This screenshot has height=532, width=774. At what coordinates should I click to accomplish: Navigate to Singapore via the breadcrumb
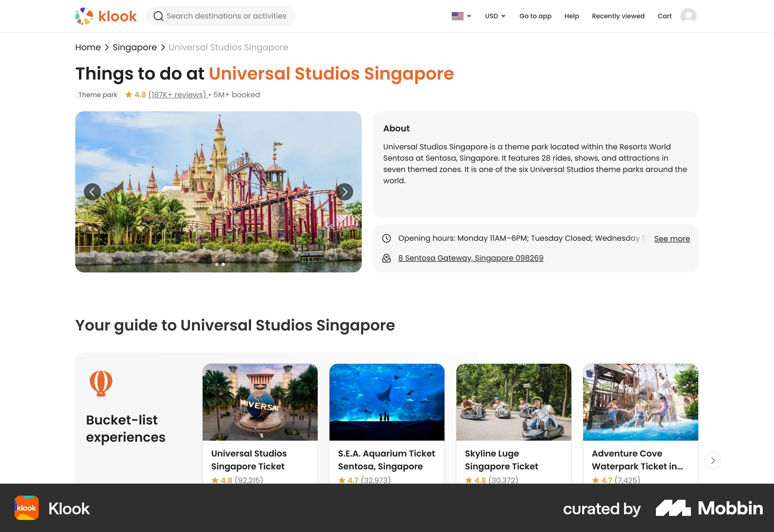(135, 47)
